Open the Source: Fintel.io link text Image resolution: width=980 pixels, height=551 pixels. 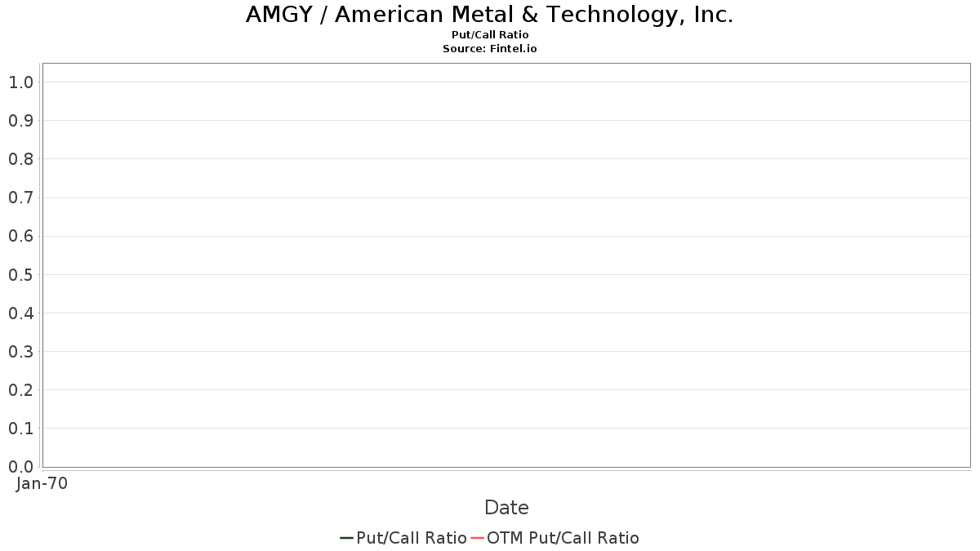point(490,49)
